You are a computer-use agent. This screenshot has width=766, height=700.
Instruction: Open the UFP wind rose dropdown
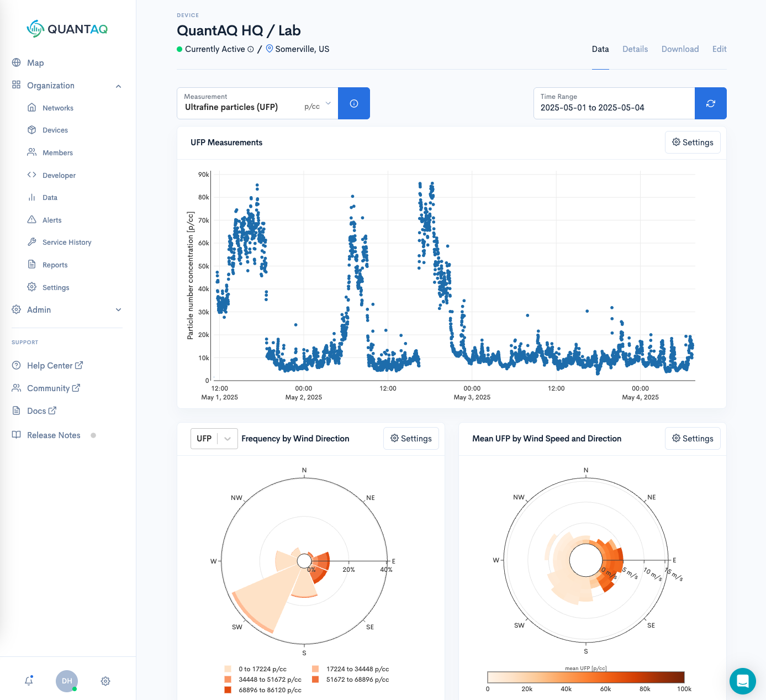point(214,439)
